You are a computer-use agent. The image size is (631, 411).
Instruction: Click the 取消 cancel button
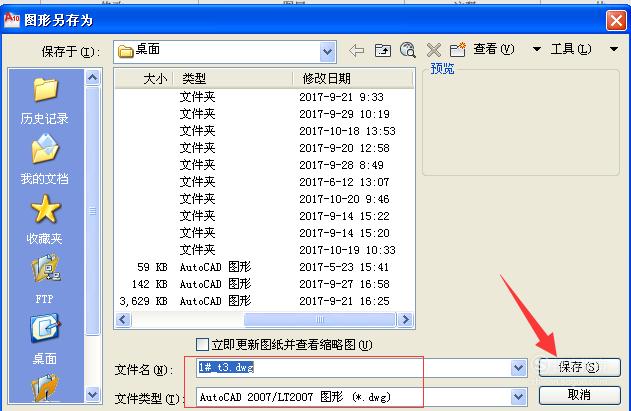tap(579, 395)
